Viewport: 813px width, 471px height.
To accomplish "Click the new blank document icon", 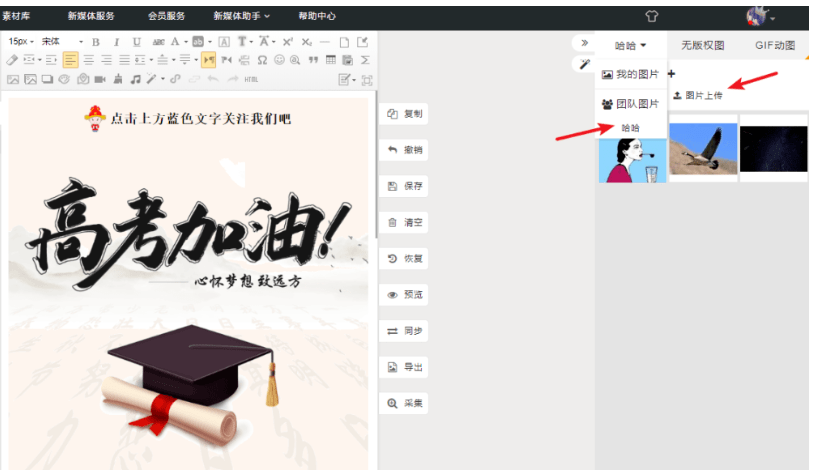I will [x=344, y=42].
